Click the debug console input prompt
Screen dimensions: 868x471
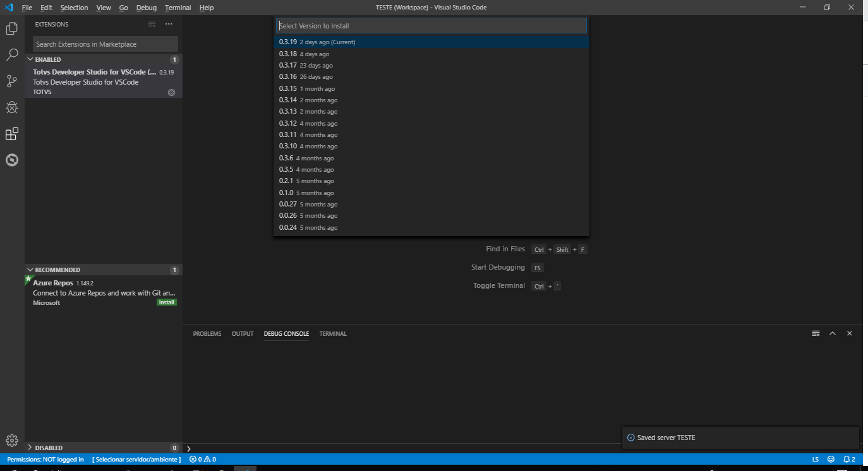pyautogui.click(x=521, y=448)
